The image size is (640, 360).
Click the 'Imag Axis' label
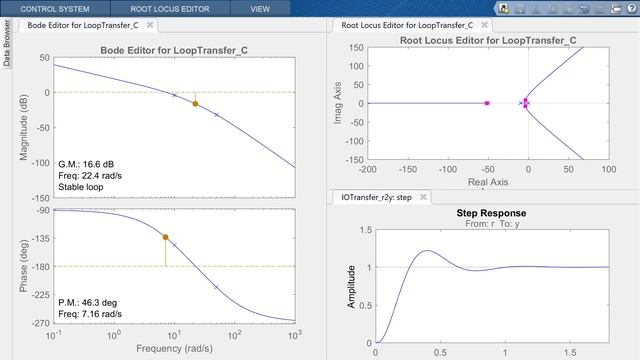(x=337, y=103)
